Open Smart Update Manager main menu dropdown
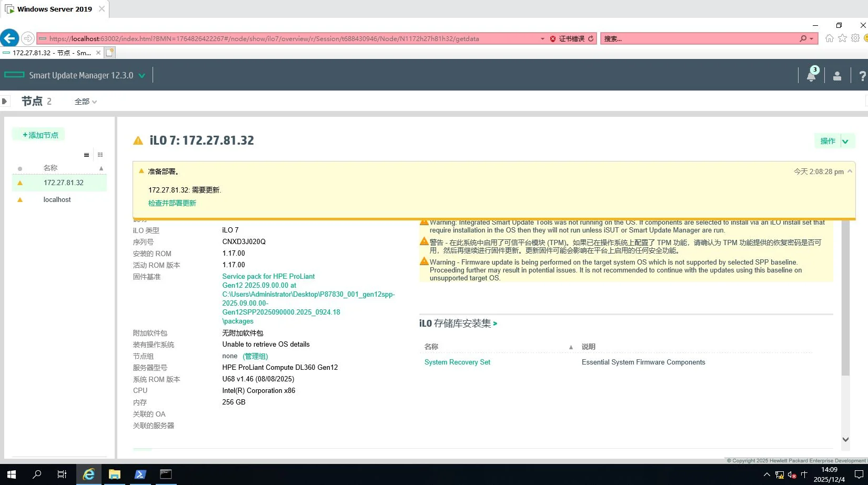Viewport: 868px width, 485px height. point(142,76)
